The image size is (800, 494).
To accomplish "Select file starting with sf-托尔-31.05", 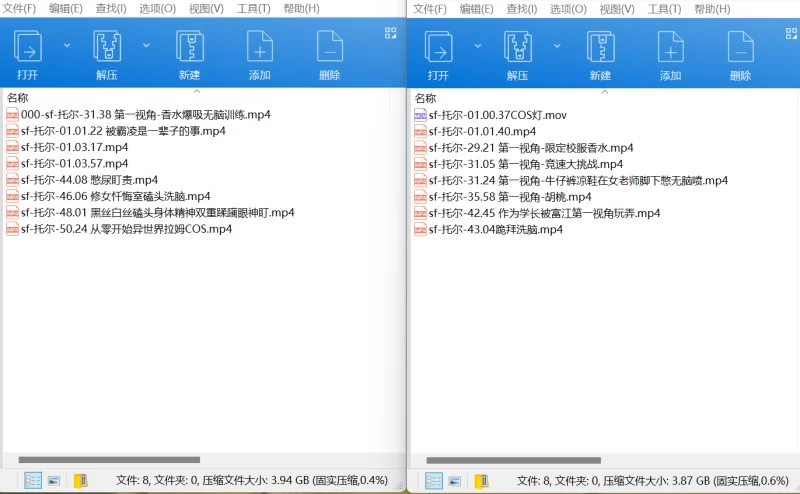I will point(518,164).
